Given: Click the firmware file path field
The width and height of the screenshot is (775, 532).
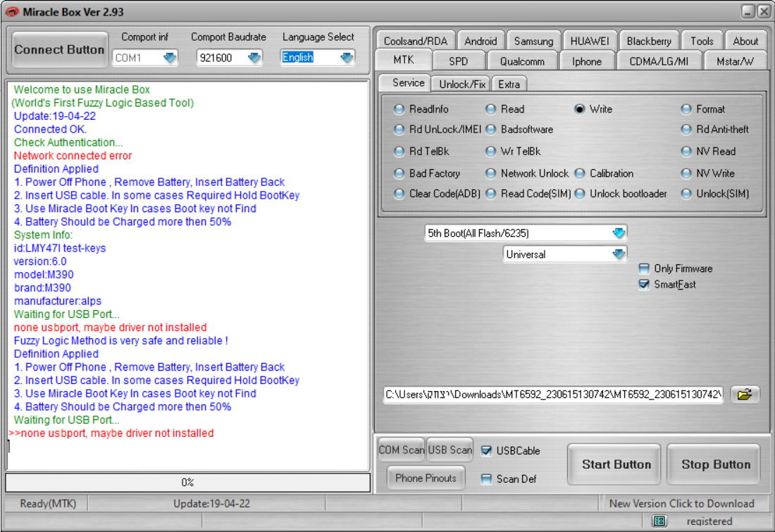Looking at the screenshot, I should (x=553, y=395).
